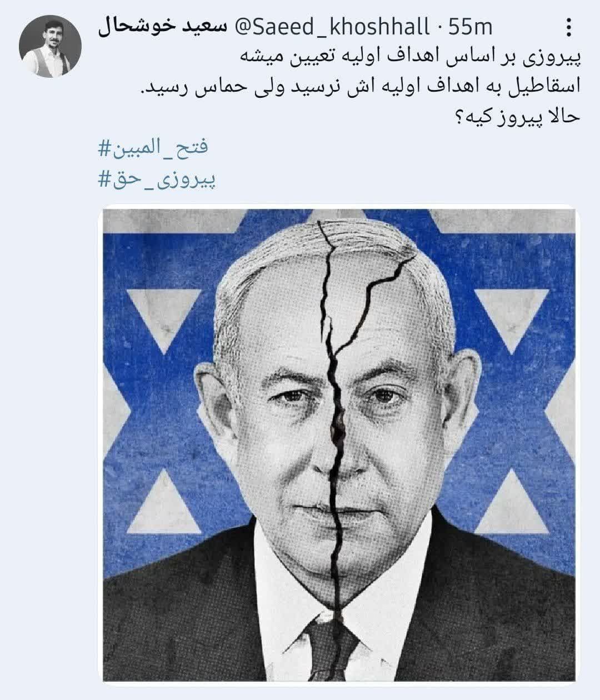Open hashtag #فتح_المبین
This screenshot has height=700, width=600.
coord(153,148)
